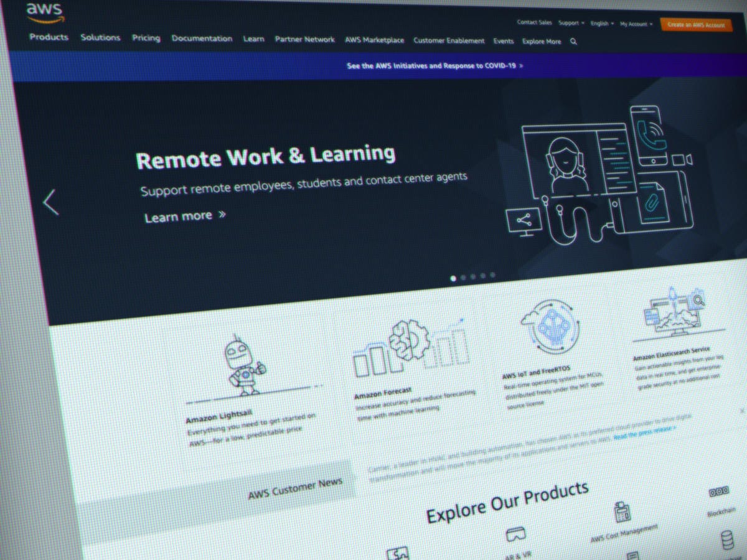The image size is (747, 560).
Task: Go to the Pricing menu item
Action: click(146, 38)
